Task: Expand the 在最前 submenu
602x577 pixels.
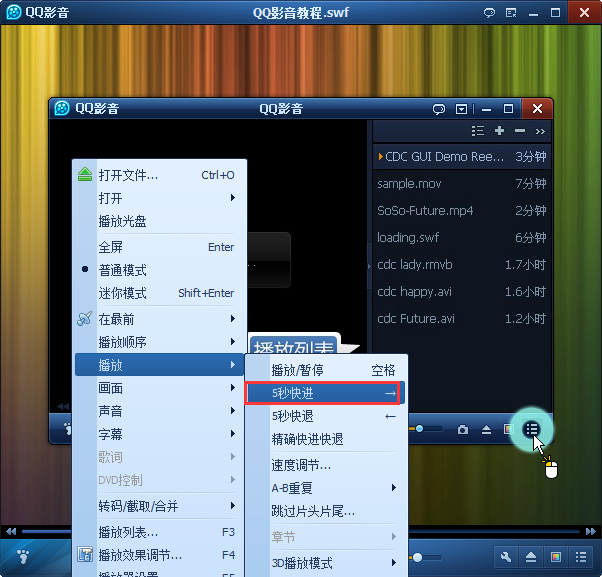Action: click(x=159, y=319)
